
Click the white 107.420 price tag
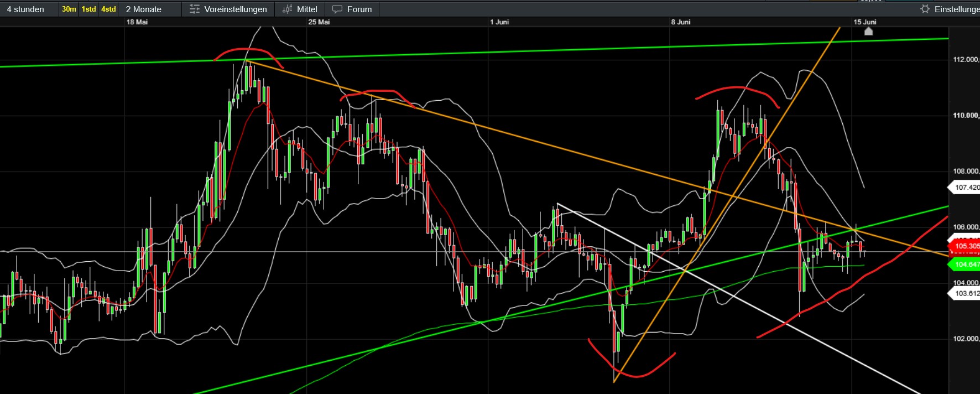tap(965, 188)
